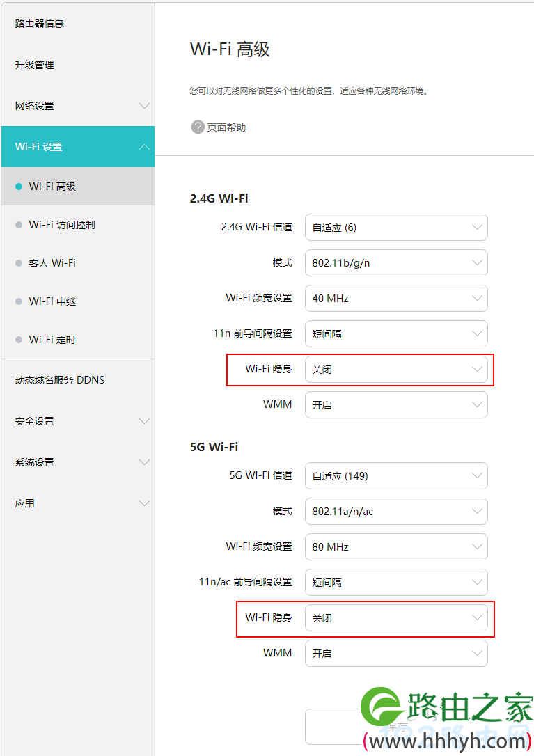The width and height of the screenshot is (534, 756).
Task: Select the 11n 前导间隔 短间隔 field
Action: (x=396, y=333)
